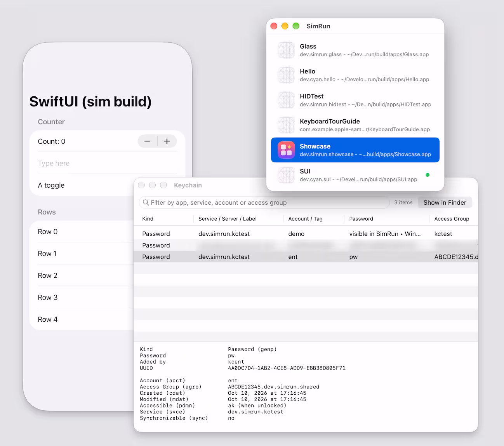Click the Hello app icon in SimRun list
The image size is (504, 446).
click(286, 75)
